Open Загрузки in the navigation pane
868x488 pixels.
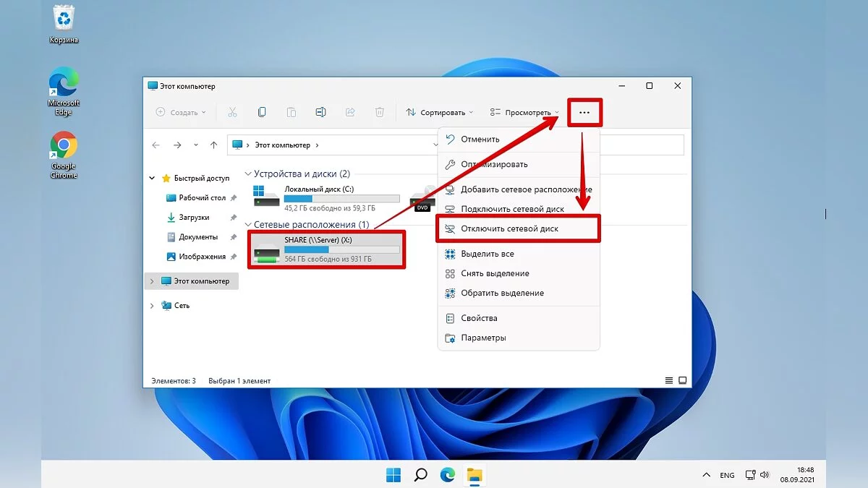pyautogui.click(x=193, y=218)
